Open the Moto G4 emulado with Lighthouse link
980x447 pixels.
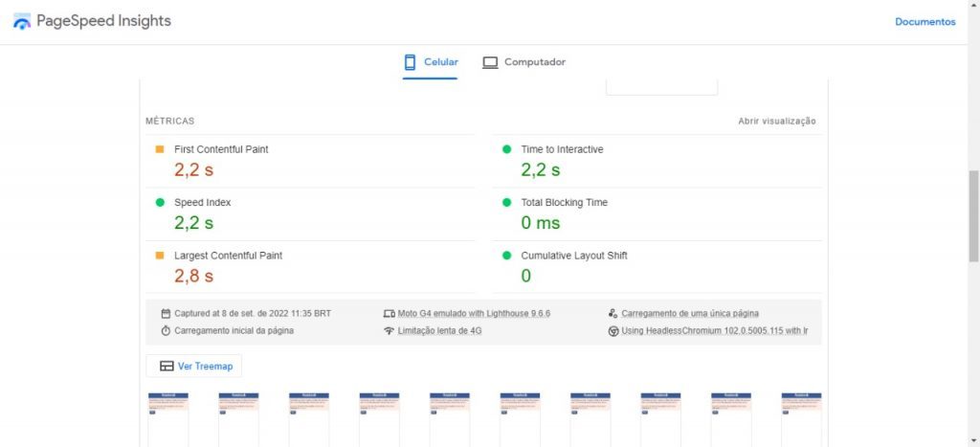(474, 313)
